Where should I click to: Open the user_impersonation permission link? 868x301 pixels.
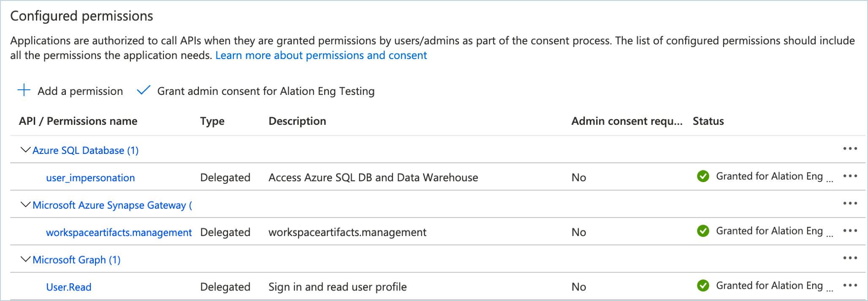[90, 178]
